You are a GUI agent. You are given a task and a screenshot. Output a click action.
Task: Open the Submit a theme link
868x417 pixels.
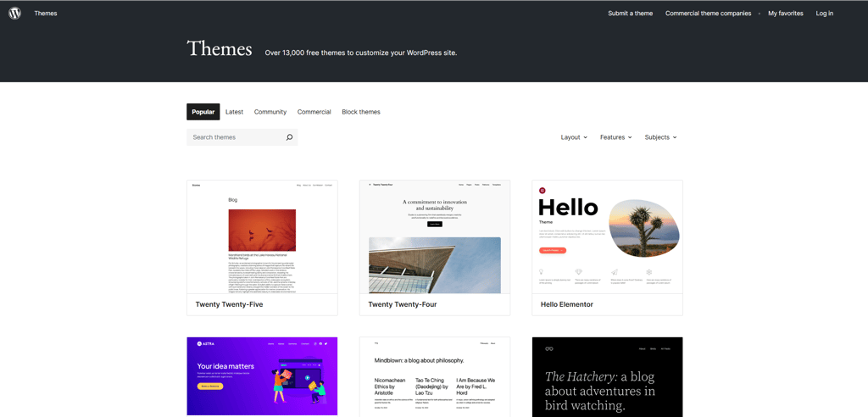click(630, 14)
